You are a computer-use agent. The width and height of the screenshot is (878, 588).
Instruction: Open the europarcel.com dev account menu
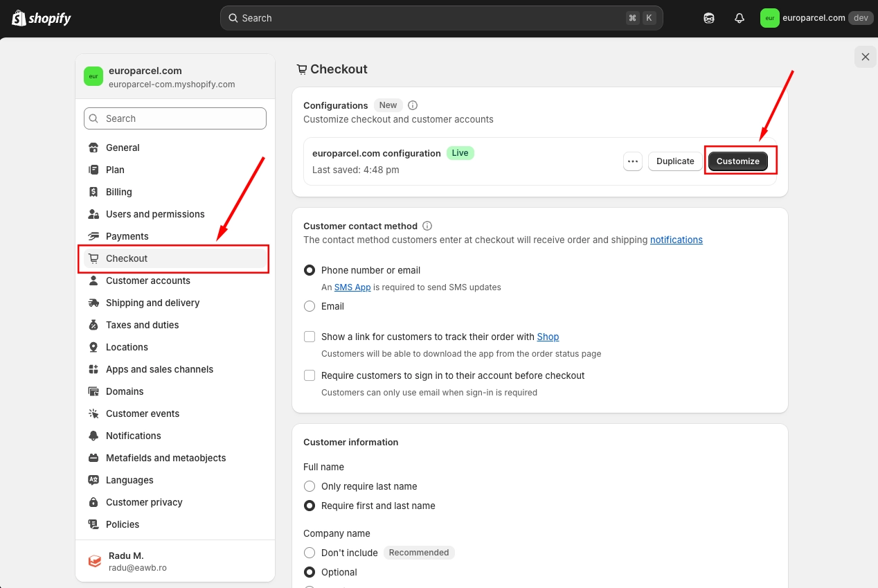pos(816,18)
